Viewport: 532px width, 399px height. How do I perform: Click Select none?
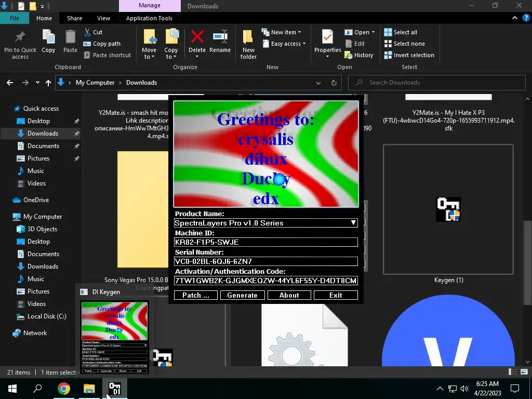click(x=404, y=44)
